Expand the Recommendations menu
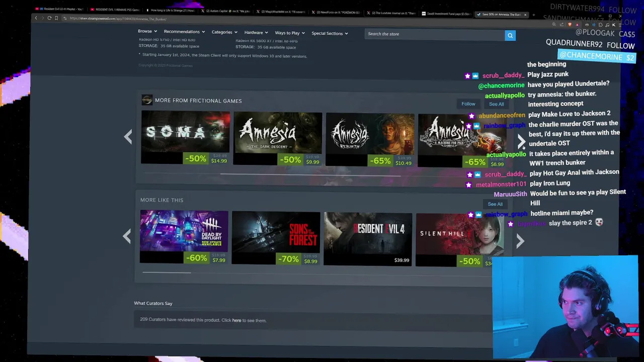The width and height of the screenshot is (644, 362). (x=184, y=32)
